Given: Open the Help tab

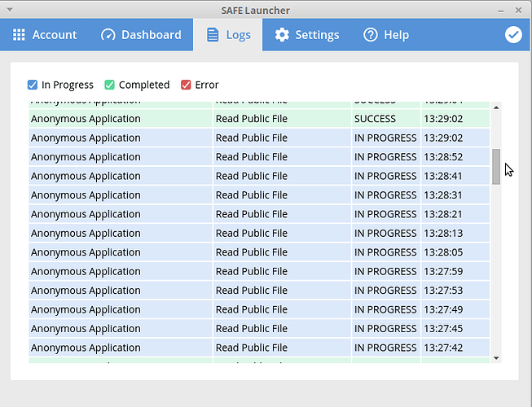Looking at the screenshot, I should point(386,34).
